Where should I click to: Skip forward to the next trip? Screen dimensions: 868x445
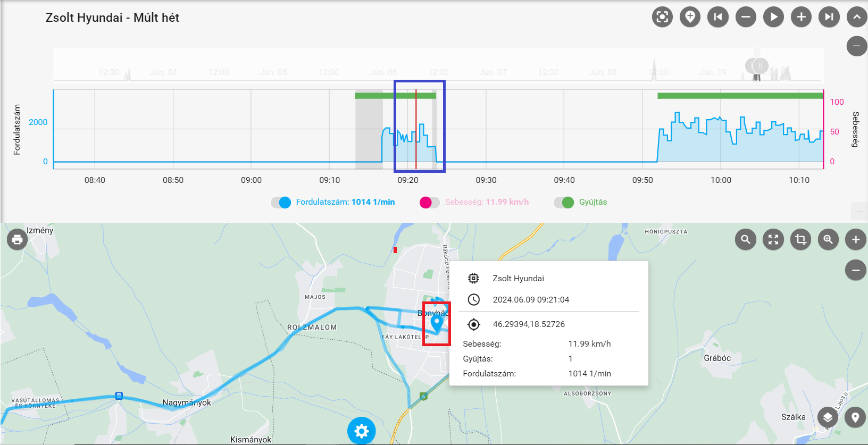tap(829, 17)
